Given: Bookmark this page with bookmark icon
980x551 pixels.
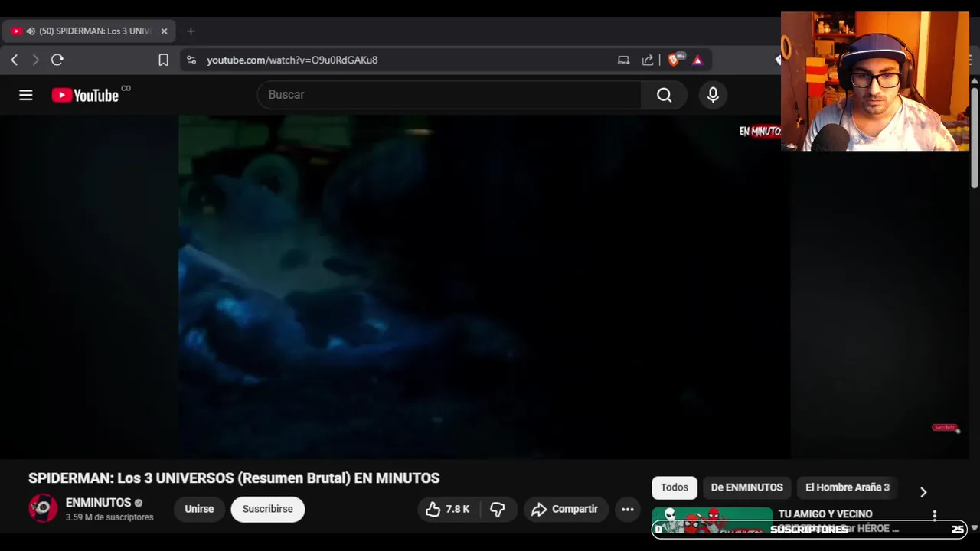Looking at the screenshot, I should (x=163, y=60).
